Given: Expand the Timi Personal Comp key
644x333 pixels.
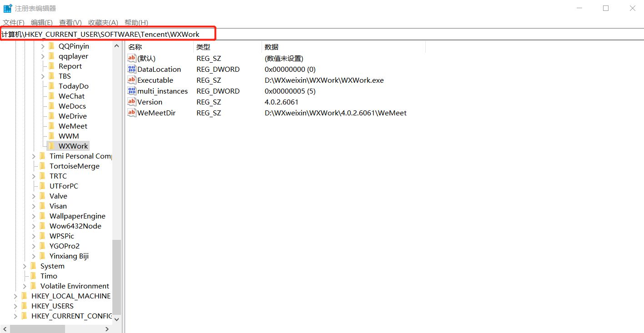Looking at the screenshot, I should click(34, 156).
